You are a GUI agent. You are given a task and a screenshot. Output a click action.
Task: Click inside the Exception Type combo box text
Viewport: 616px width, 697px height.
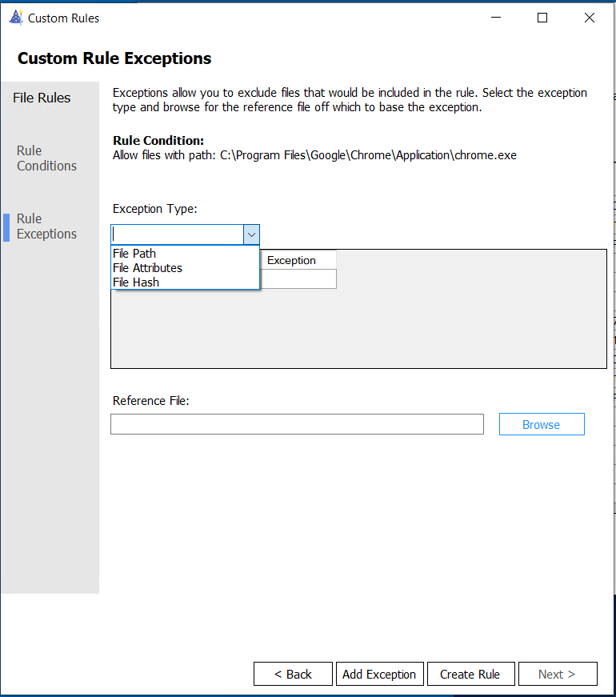177,234
